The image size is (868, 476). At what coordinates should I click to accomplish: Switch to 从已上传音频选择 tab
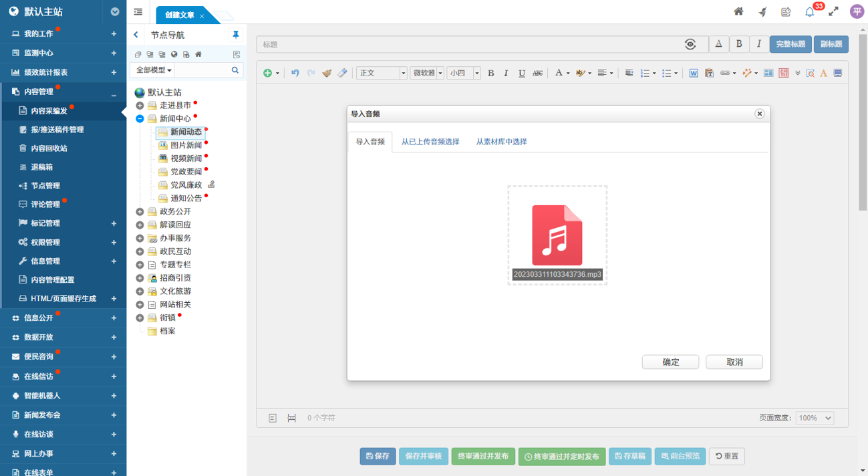tap(430, 142)
